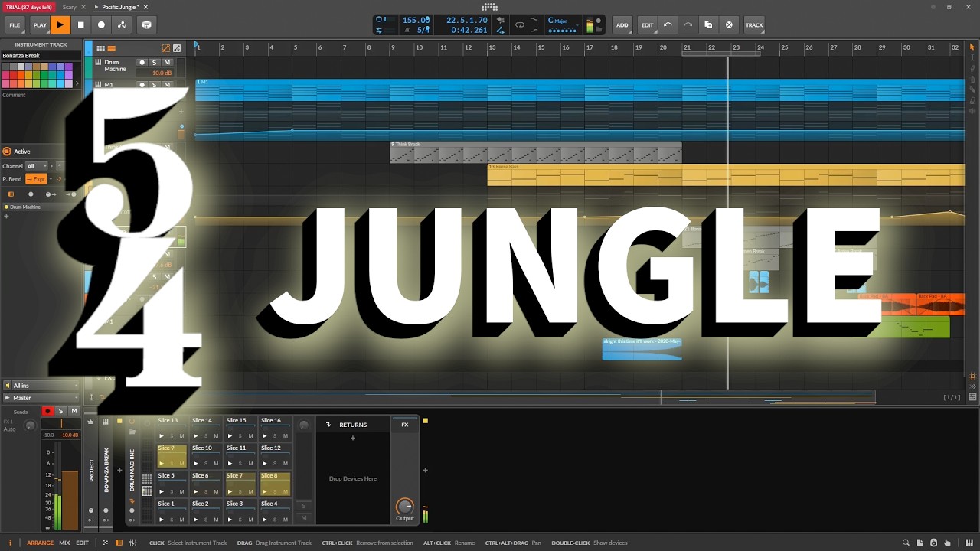Click the duplicate icon in toolbar
This screenshot has width=980, height=551.
click(708, 24)
